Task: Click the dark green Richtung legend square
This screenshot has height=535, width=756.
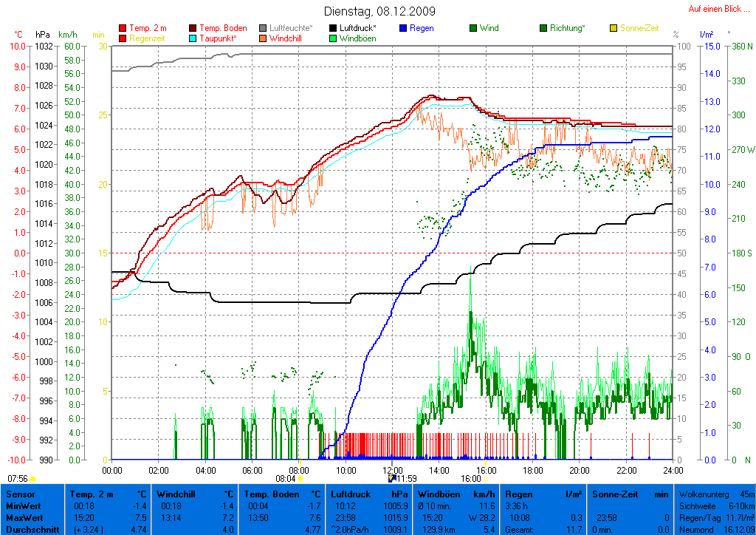Action: pos(543,28)
